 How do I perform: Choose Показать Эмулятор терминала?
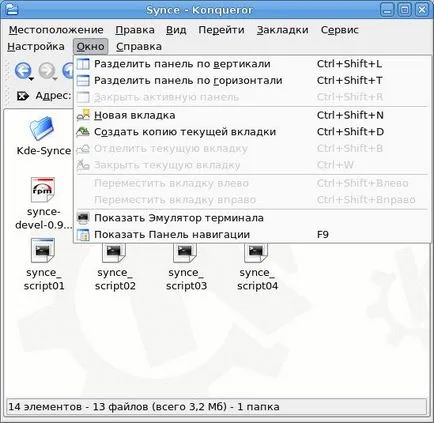click(x=252, y=218)
